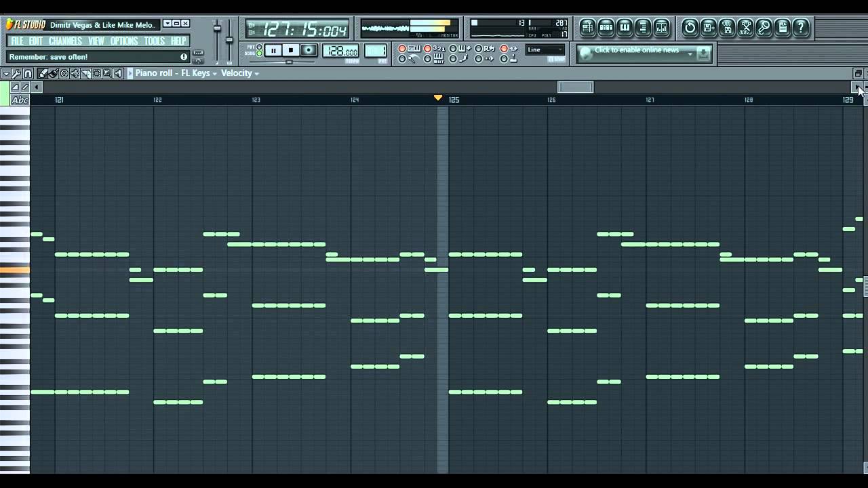Image resolution: width=868 pixels, height=488 pixels.
Task: Show the browser panel icon
Action: coord(643,28)
